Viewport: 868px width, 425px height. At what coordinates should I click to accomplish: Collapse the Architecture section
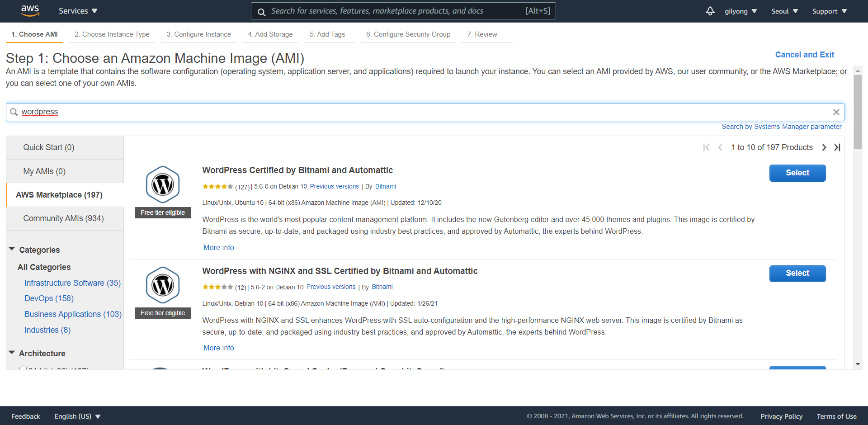click(12, 353)
